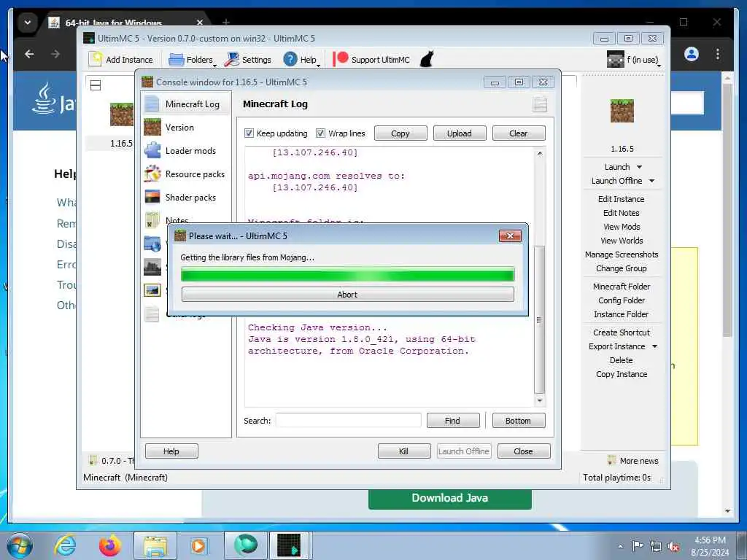This screenshot has width=747, height=560.
Task: Click the Resource packs paint icon
Action: pyautogui.click(x=152, y=174)
